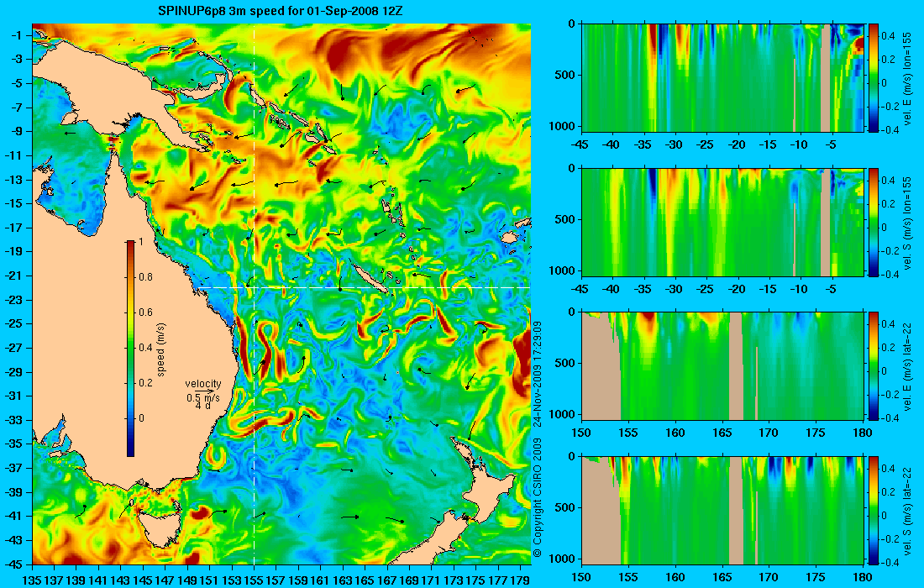Click the "24-Nov-2009 17:29:09" timestamp
The height and width of the screenshot is (588, 924).
tap(537, 373)
